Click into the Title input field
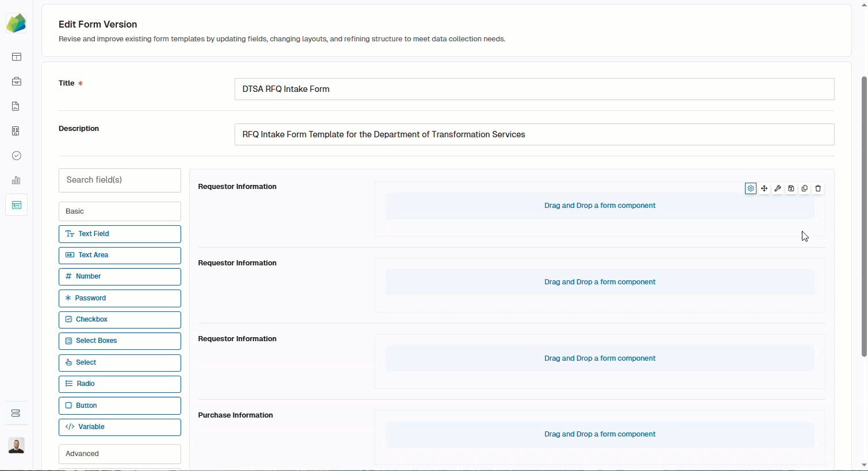The height and width of the screenshot is (471, 868). click(x=534, y=89)
